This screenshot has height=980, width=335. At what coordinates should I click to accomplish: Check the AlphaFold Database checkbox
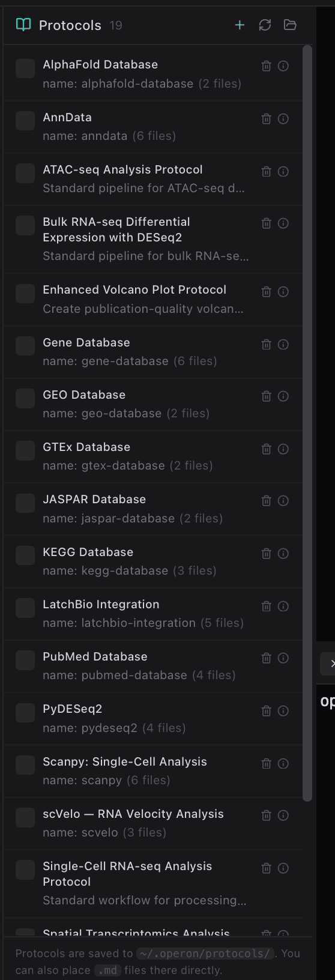25,68
